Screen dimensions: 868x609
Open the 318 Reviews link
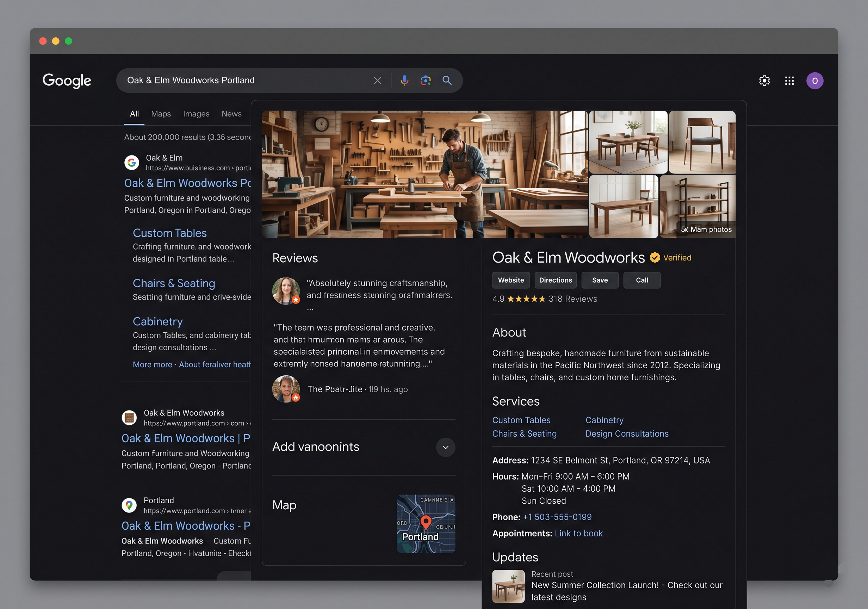coord(573,299)
